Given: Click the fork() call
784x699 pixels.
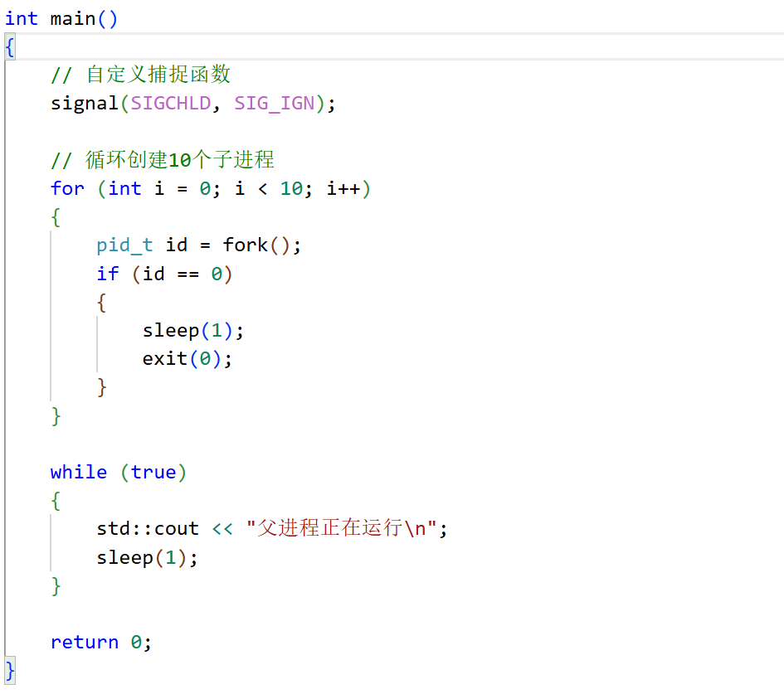Looking at the screenshot, I should [x=256, y=245].
